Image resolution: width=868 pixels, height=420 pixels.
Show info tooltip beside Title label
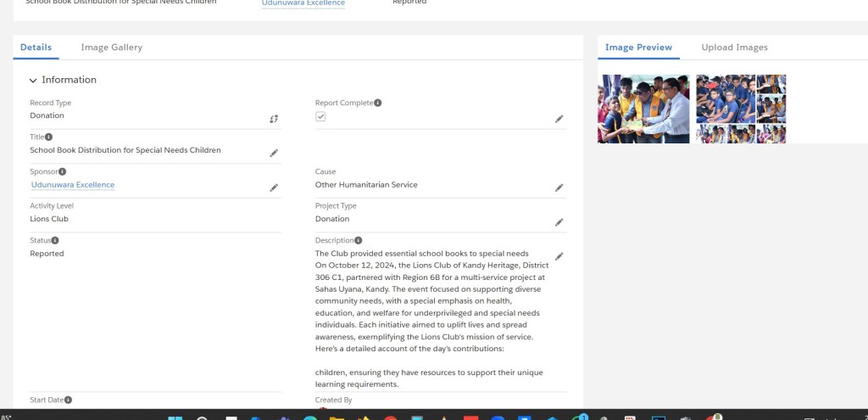coord(48,137)
